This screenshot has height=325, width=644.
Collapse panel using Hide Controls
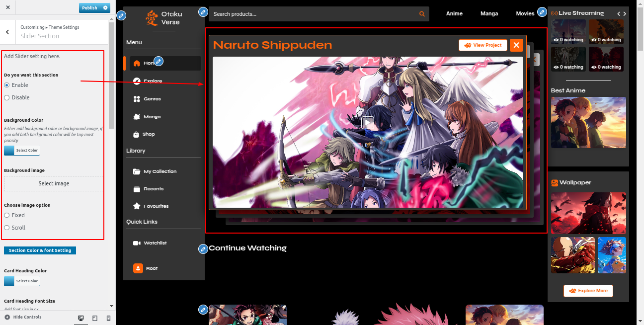[23, 317]
